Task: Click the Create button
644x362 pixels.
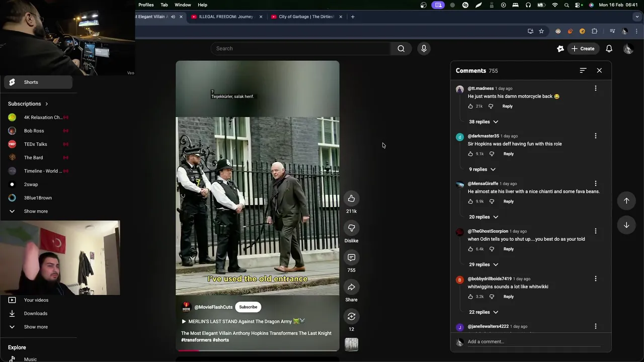Action: (583, 49)
